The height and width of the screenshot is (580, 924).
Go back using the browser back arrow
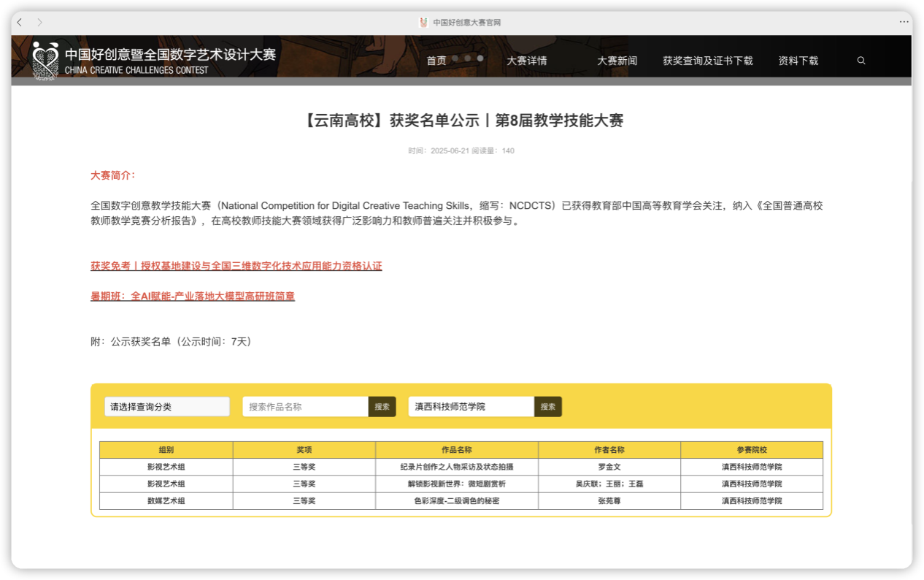click(x=20, y=23)
